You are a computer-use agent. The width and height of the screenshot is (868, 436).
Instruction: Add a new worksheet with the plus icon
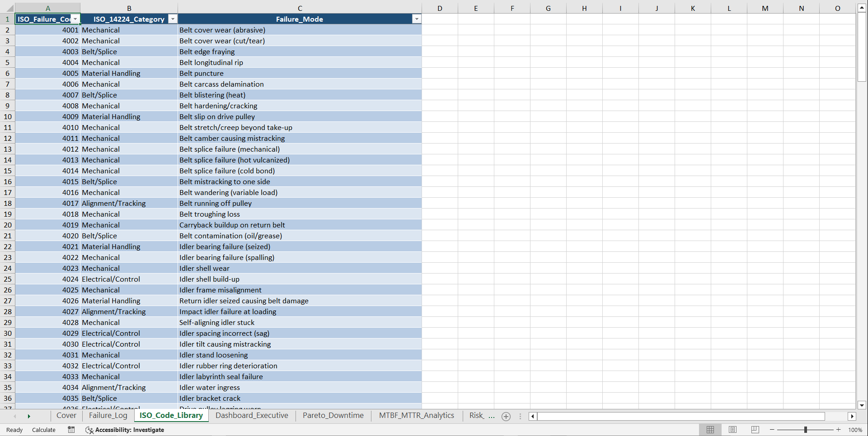(x=506, y=416)
